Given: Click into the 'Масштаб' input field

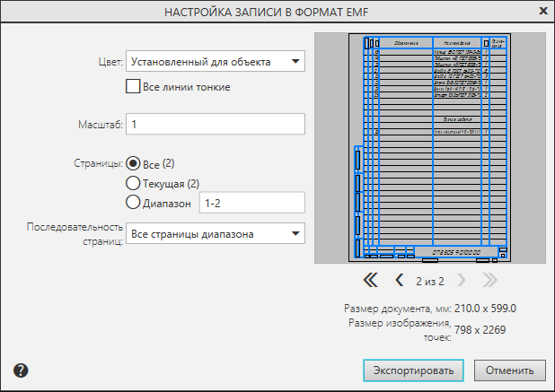Looking at the screenshot, I should coord(216,123).
